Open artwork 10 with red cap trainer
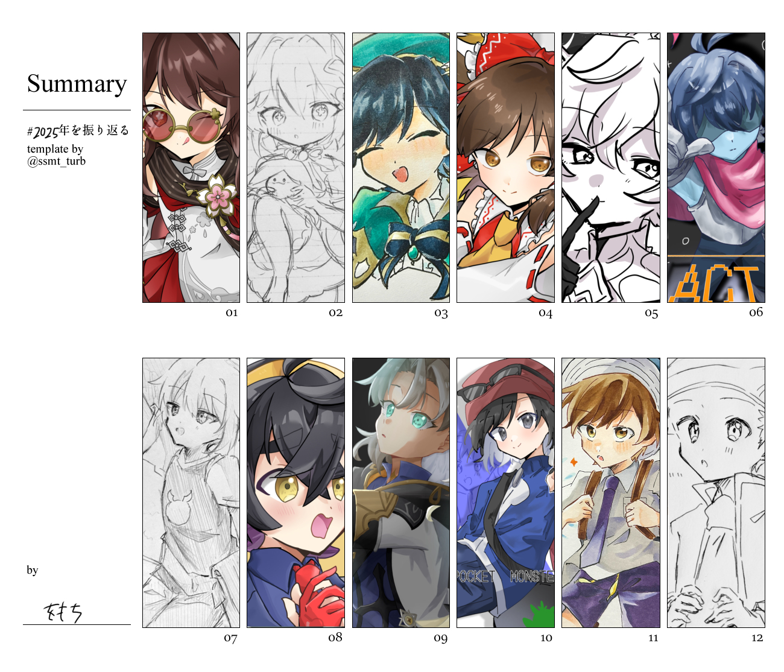The height and width of the screenshot is (672, 784). click(x=505, y=493)
